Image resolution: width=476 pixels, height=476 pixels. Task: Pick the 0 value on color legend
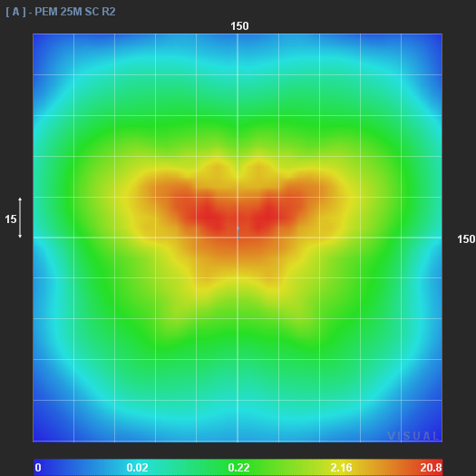tap(38, 467)
